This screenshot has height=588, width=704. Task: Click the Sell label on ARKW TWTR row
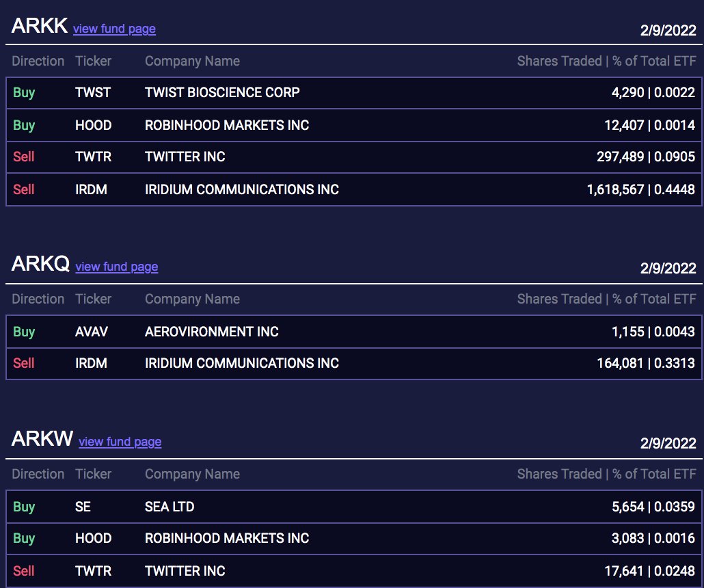click(x=24, y=572)
